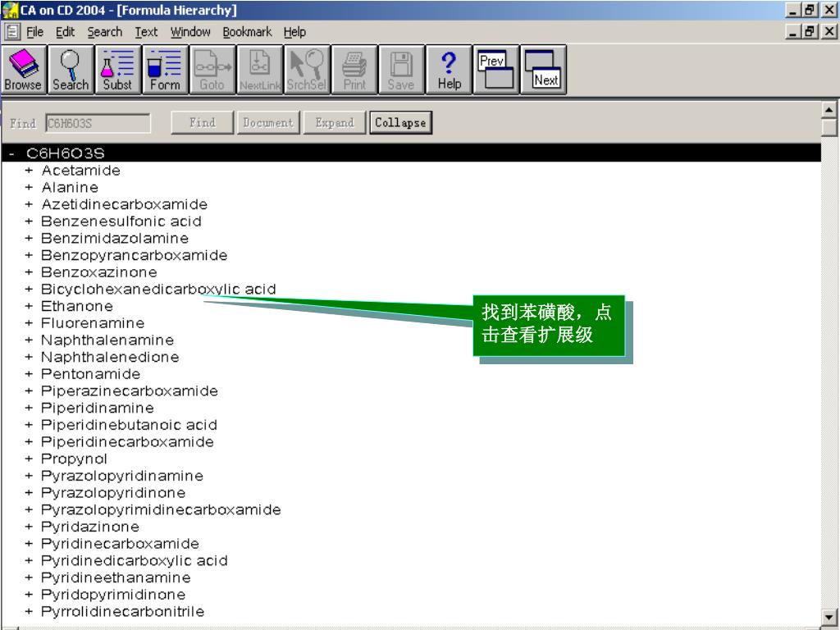
Task: Click the vertical scrollbar up arrow
Action: click(829, 110)
